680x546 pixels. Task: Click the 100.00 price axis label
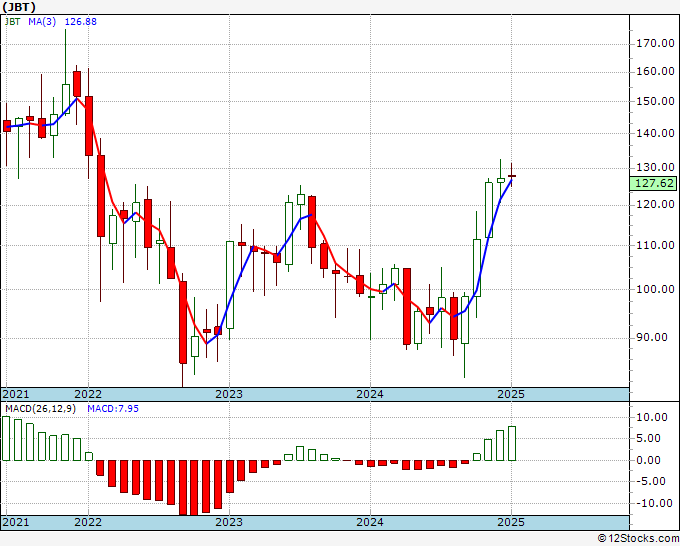(655, 289)
